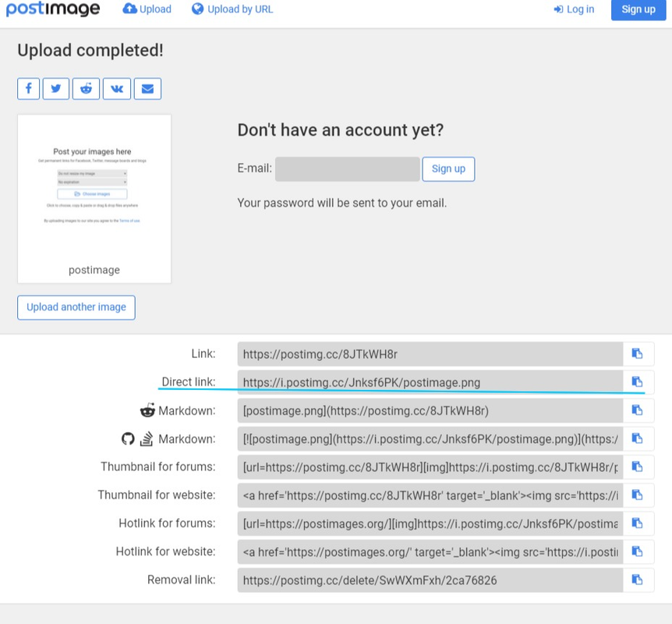Copy Hotlink for forums code
672x624 pixels.
[x=637, y=523]
